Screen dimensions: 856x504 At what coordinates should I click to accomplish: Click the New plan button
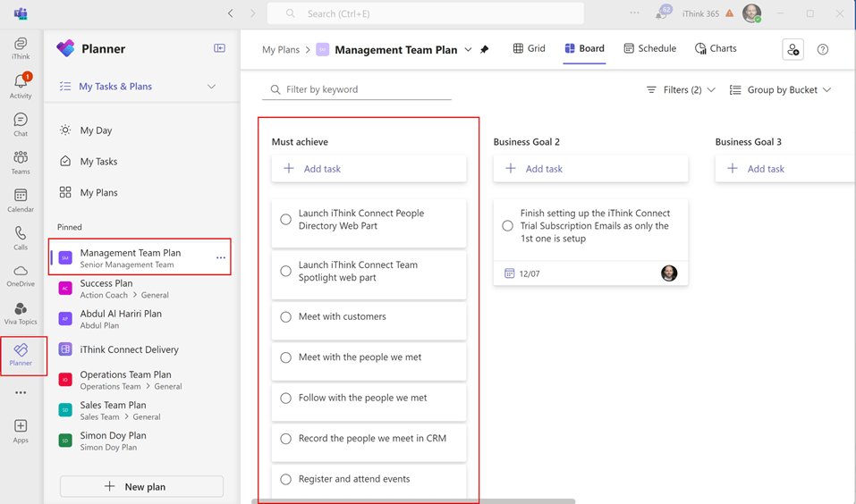(x=141, y=487)
